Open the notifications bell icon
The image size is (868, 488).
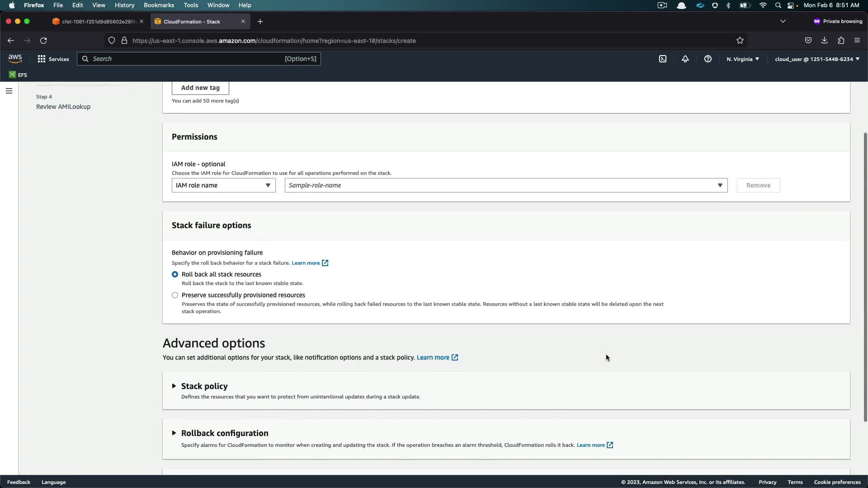685,59
